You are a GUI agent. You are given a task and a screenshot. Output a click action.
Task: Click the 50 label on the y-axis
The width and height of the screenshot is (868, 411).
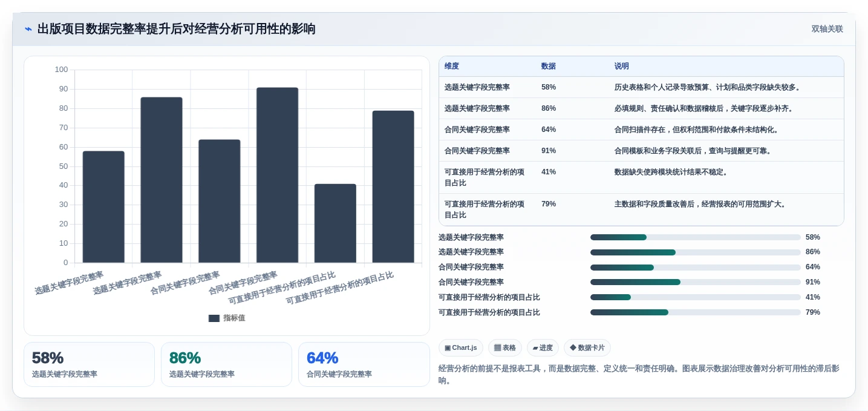pyautogui.click(x=64, y=166)
